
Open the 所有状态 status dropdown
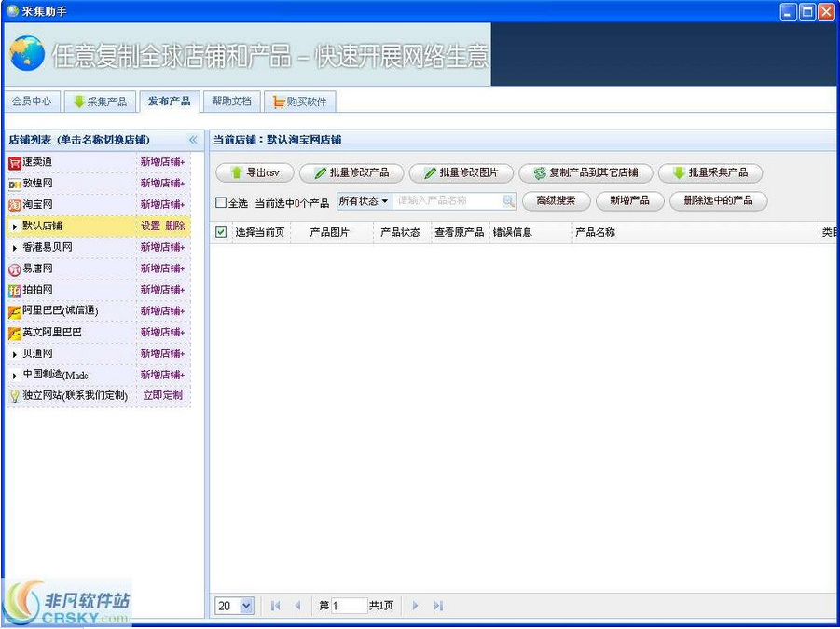pos(364,201)
